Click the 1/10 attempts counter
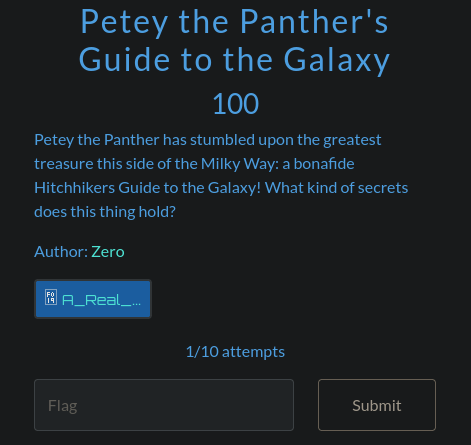Viewport: 471px width, 445px height. (x=235, y=352)
